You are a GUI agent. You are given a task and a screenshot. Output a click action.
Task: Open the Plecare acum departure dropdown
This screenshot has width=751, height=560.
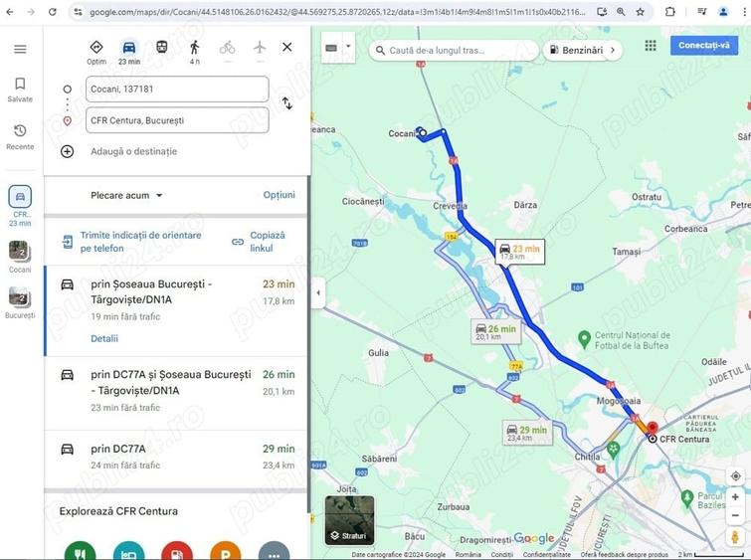coord(126,195)
